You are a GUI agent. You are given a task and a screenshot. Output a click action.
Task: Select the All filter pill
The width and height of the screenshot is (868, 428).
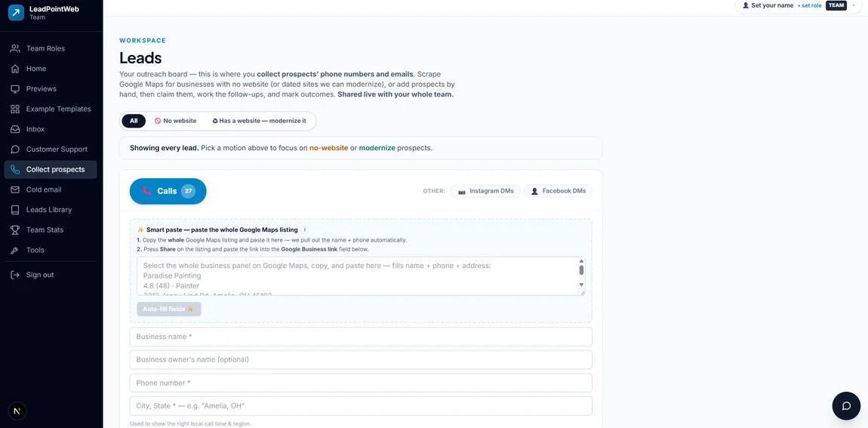point(134,121)
